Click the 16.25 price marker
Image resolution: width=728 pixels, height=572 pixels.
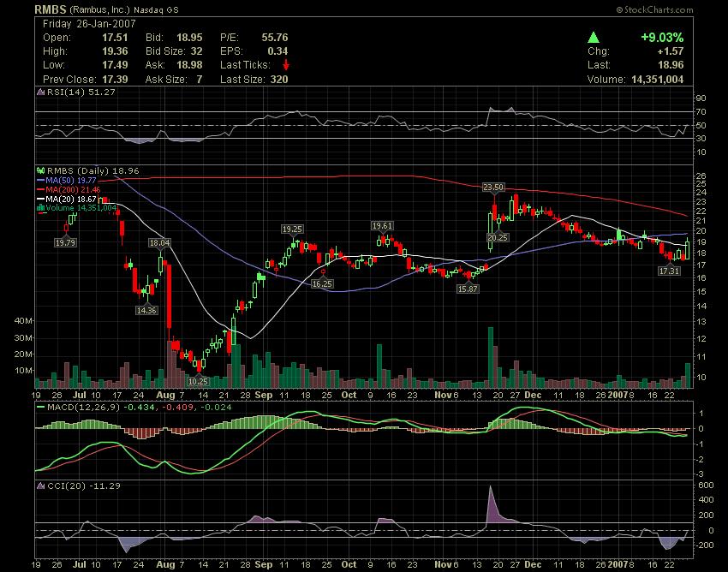click(322, 283)
